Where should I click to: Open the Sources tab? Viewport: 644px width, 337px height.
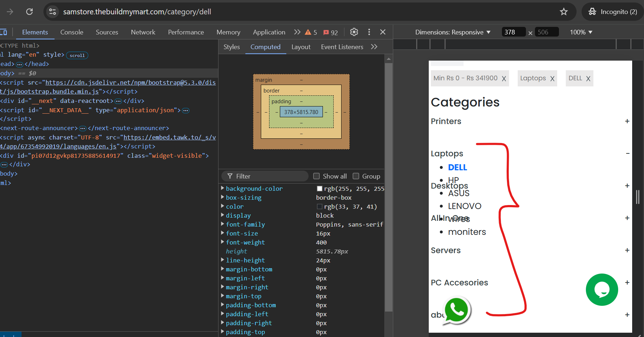[107, 32]
